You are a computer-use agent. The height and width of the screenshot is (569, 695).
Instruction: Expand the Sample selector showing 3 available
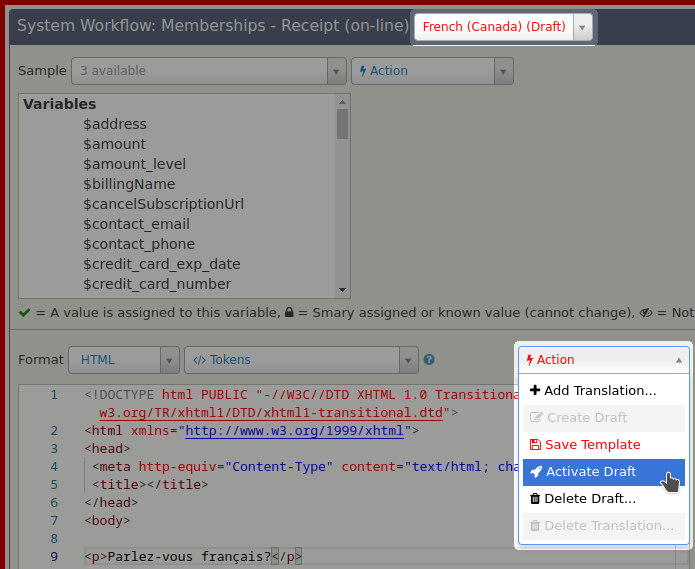click(337, 71)
